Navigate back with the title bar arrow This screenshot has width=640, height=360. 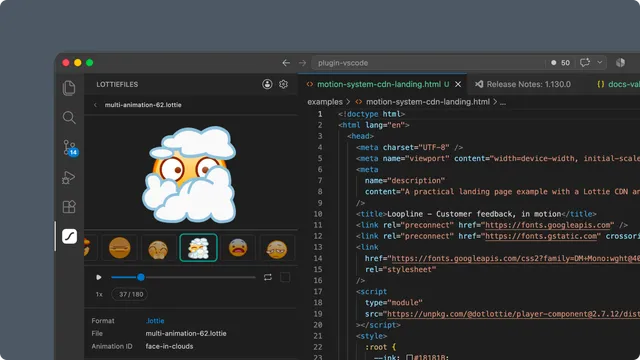286,63
